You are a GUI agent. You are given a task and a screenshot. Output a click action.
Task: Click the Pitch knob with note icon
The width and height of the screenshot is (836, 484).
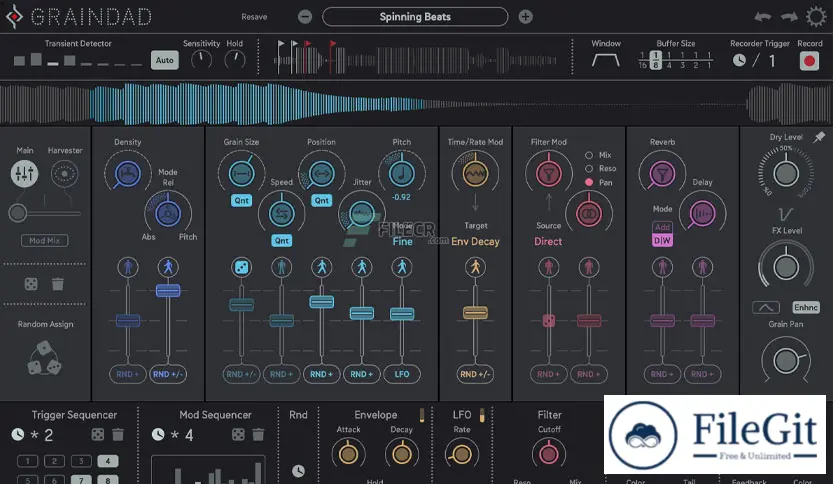pyautogui.click(x=401, y=173)
